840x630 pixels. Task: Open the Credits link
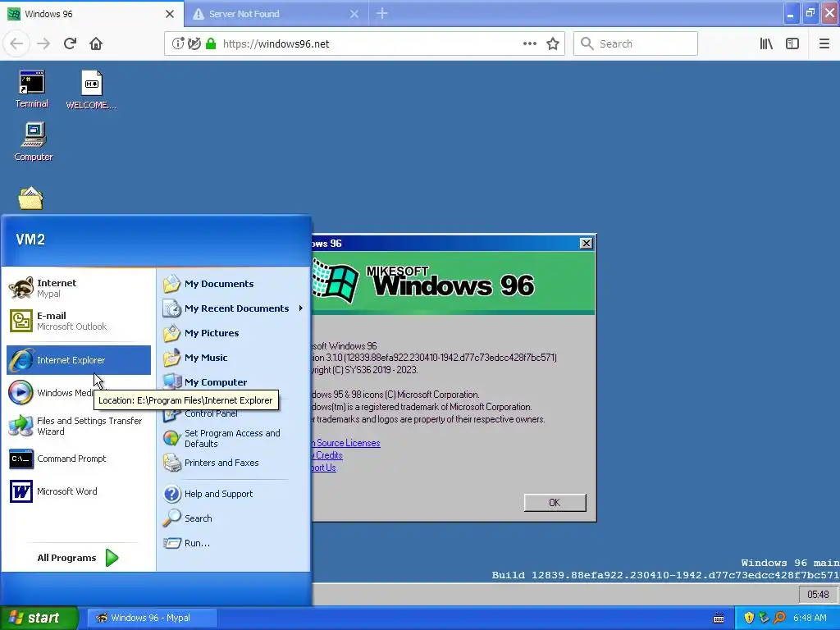[x=327, y=455]
